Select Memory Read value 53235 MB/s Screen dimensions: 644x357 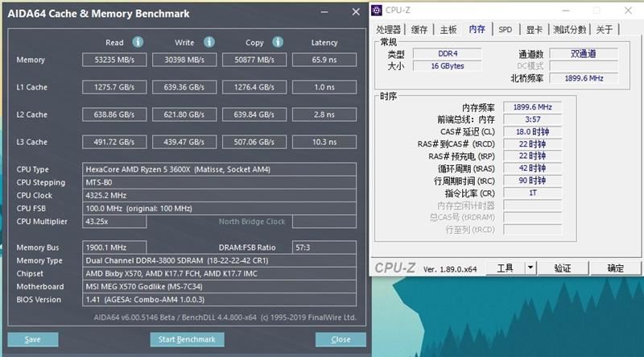pyautogui.click(x=114, y=60)
